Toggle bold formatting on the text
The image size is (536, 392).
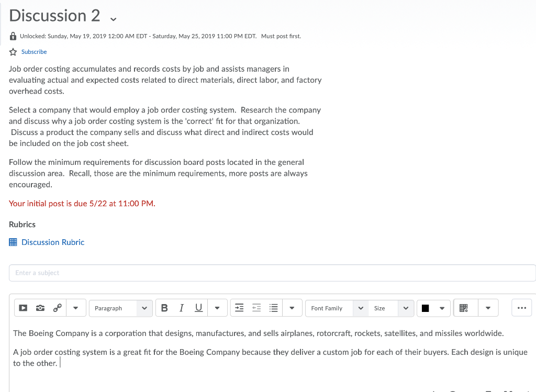164,308
